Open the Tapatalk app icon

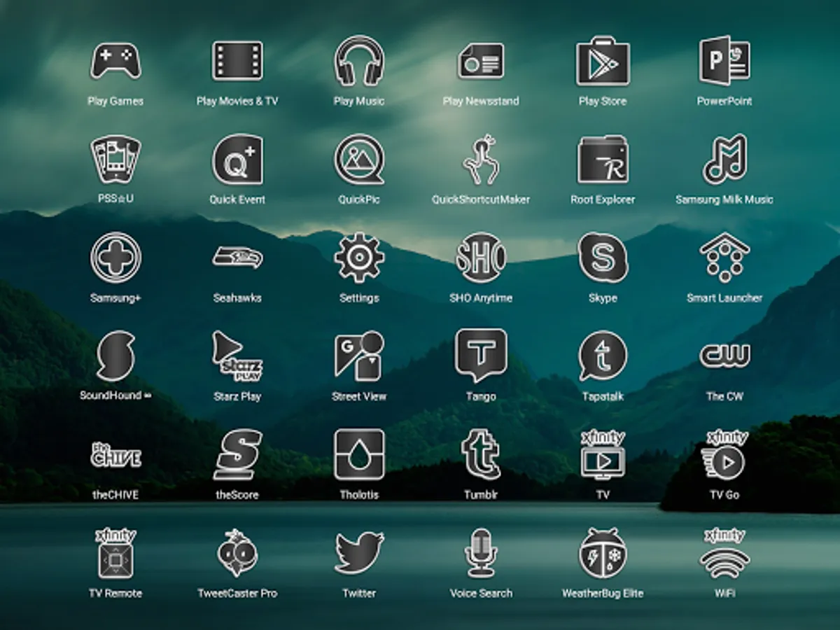pyautogui.click(x=603, y=356)
